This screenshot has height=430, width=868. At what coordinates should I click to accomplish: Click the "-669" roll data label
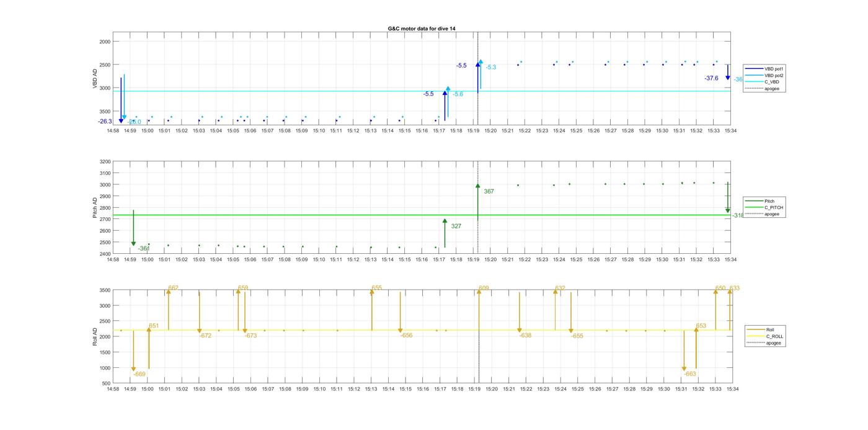(x=139, y=374)
